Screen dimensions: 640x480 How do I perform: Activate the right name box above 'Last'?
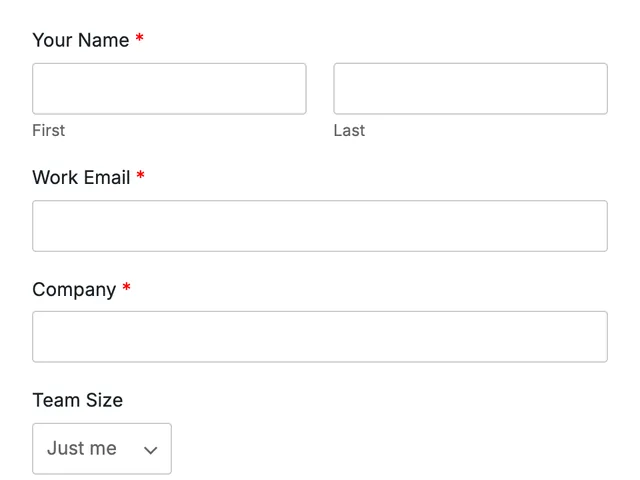470,89
